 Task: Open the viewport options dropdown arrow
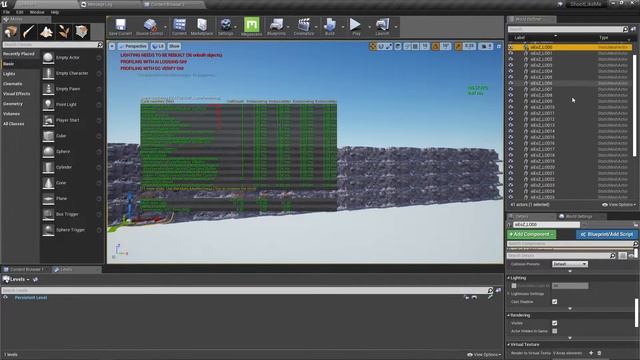pyautogui.click(x=112, y=47)
